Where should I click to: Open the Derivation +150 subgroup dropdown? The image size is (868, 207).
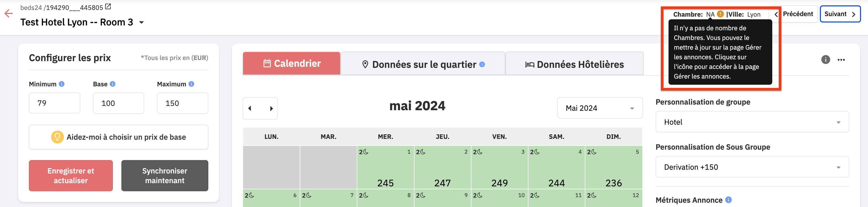pos(752,167)
